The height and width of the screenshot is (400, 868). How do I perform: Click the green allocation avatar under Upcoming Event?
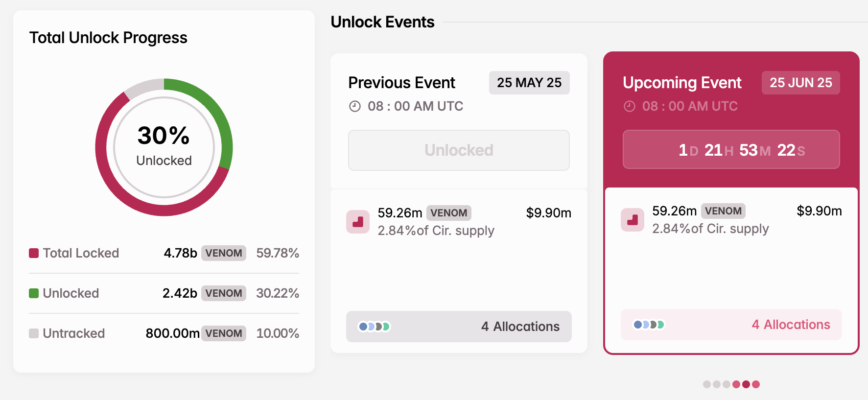coord(660,324)
